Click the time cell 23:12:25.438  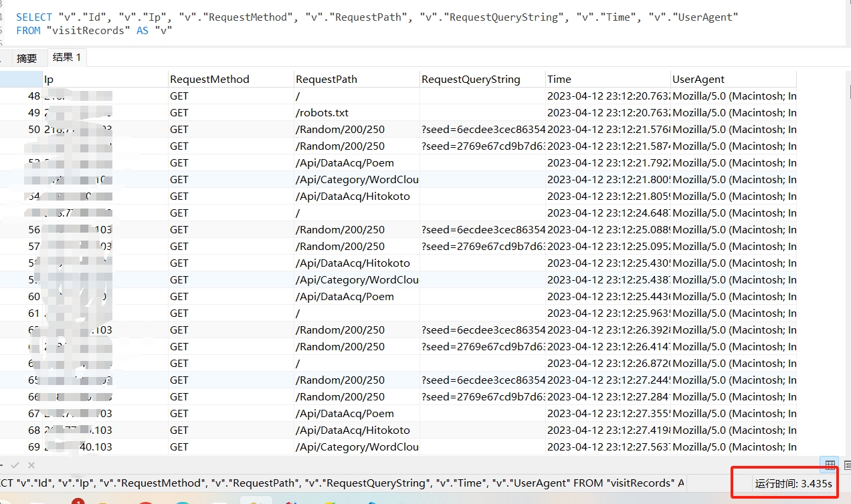(608, 279)
